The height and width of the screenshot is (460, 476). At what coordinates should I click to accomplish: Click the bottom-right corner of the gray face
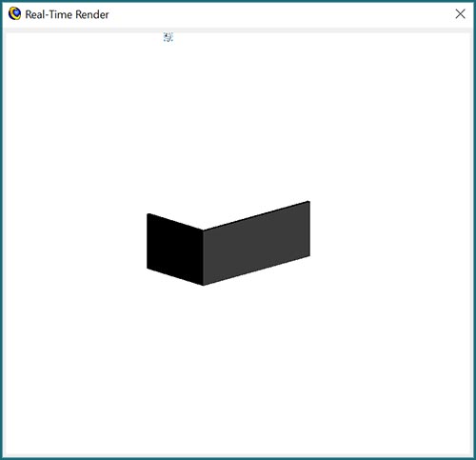click(309, 255)
